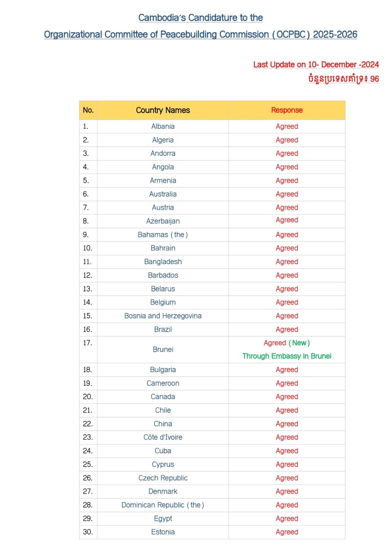392x554 pixels.
Task: Select the Dominican Republic (the) cell
Action: point(163,505)
